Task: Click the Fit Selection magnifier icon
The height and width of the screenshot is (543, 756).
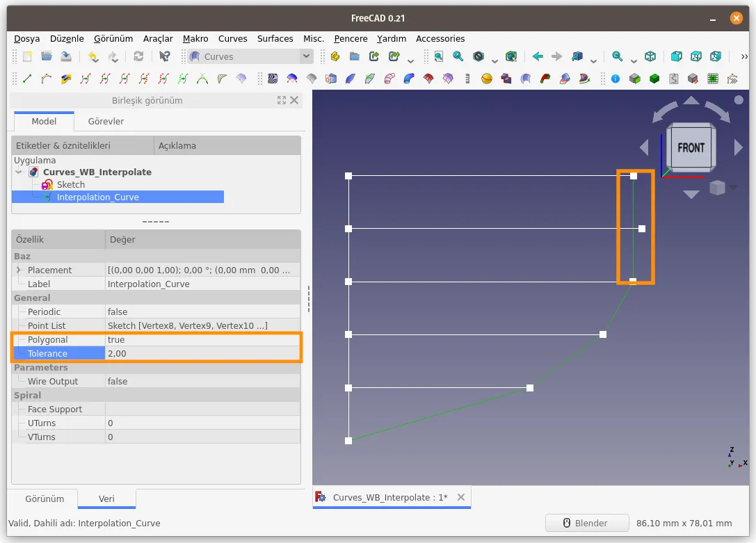Action: (458, 56)
